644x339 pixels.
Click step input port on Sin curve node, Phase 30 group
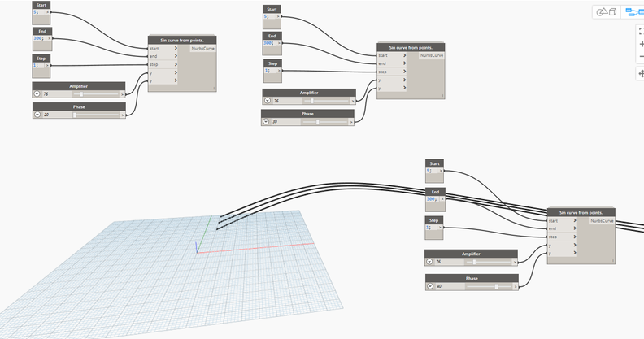coord(392,72)
